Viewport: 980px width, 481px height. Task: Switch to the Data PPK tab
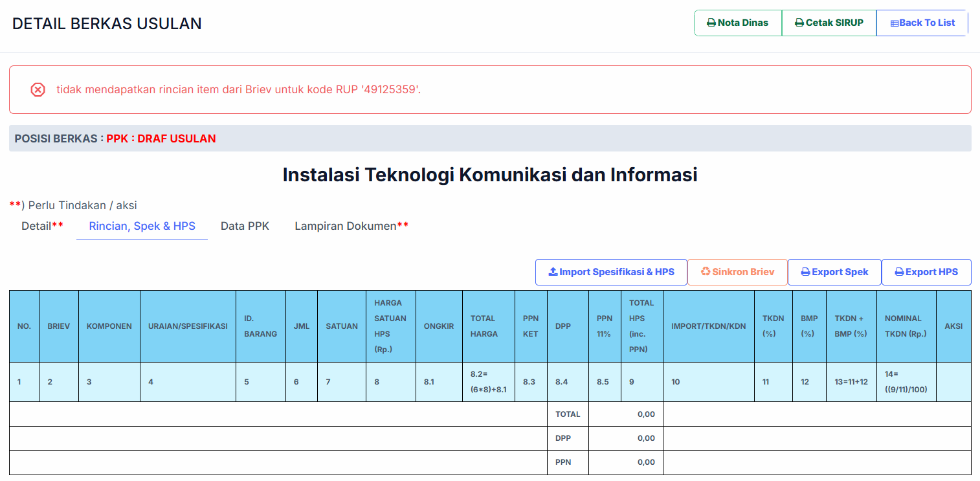(245, 226)
